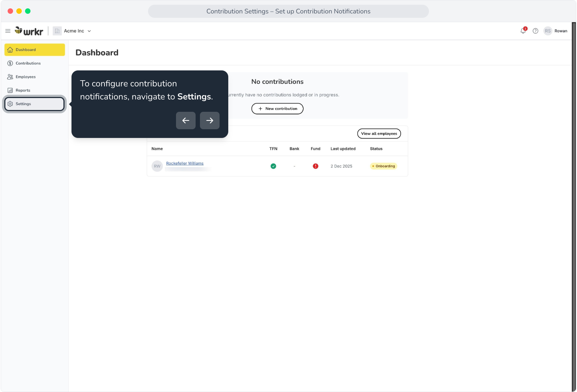Click the TFN column header

point(273,149)
